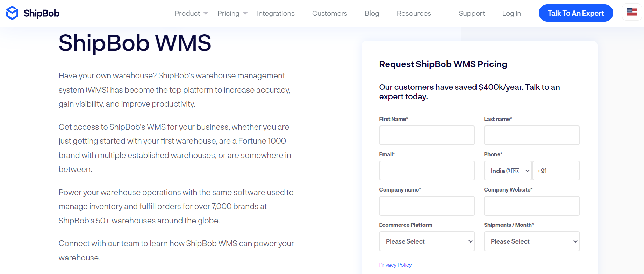Screen dimensions: 644x274
Task: Open the Shipments / Month select menu
Action: (531, 241)
